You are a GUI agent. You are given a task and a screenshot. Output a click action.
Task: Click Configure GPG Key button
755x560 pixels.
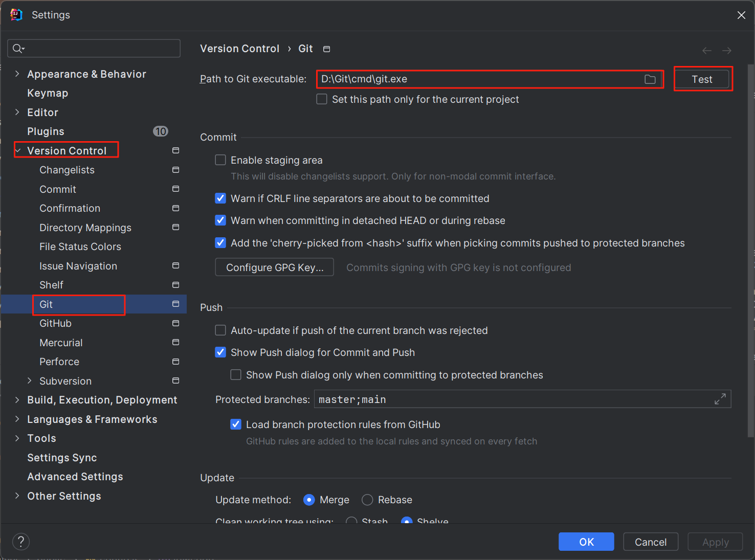tap(275, 267)
